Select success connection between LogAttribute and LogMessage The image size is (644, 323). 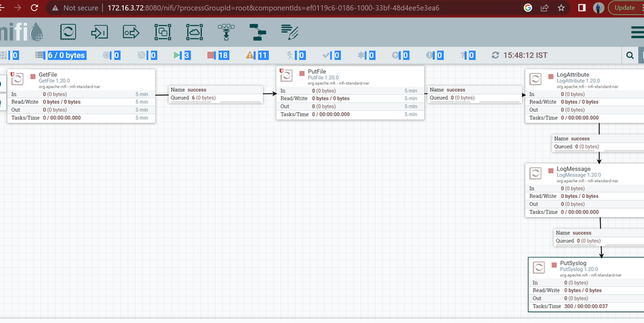(598, 142)
